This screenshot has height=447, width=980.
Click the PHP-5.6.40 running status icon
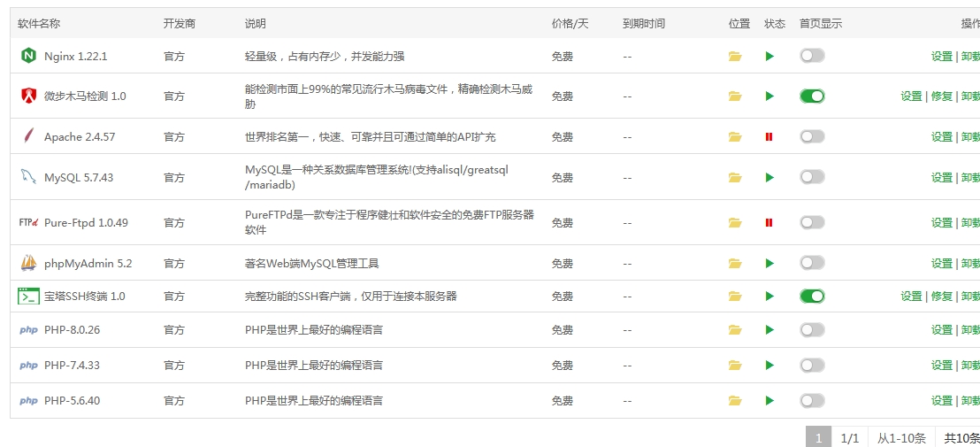click(769, 401)
